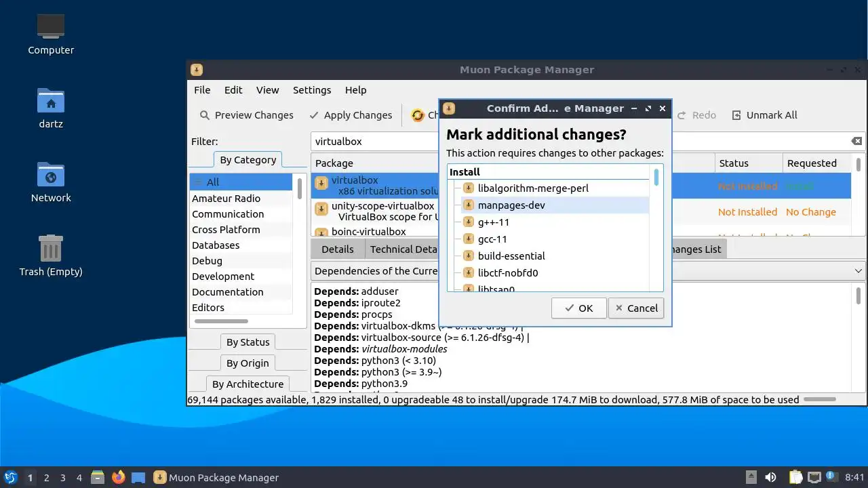This screenshot has height=488, width=868.
Task: Confirm additional changes with OK
Action: pos(578,308)
